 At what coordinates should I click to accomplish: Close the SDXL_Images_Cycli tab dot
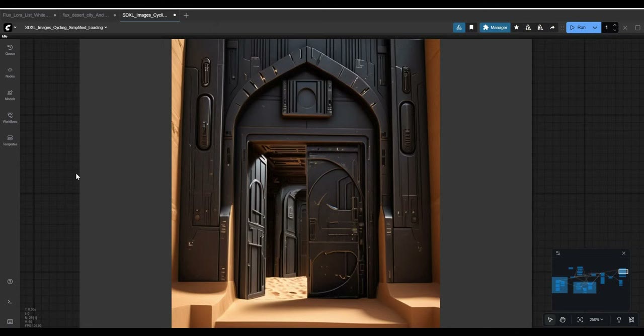(x=175, y=15)
